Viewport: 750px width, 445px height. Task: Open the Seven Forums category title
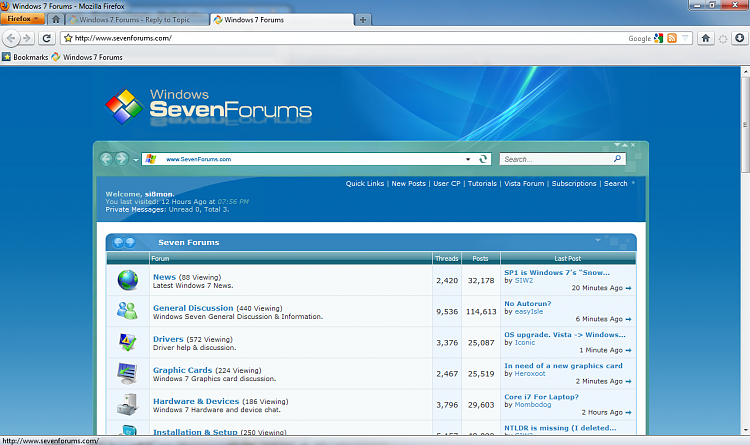[x=188, y=243]
